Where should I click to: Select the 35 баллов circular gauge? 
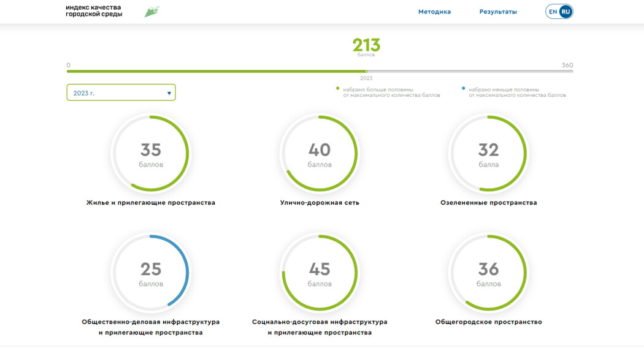(x=151, y=154)
